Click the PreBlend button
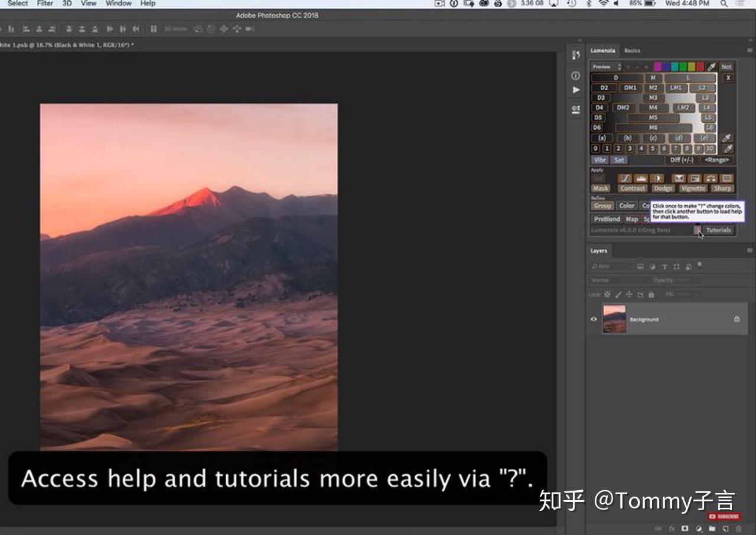 pos(607,219)
